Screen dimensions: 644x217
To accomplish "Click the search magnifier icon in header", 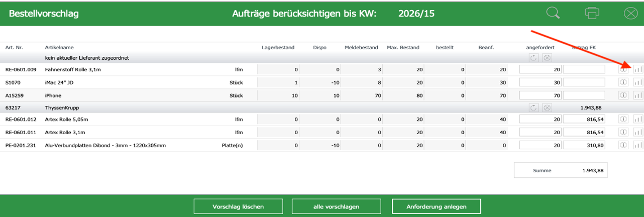I will pos(553,13).
